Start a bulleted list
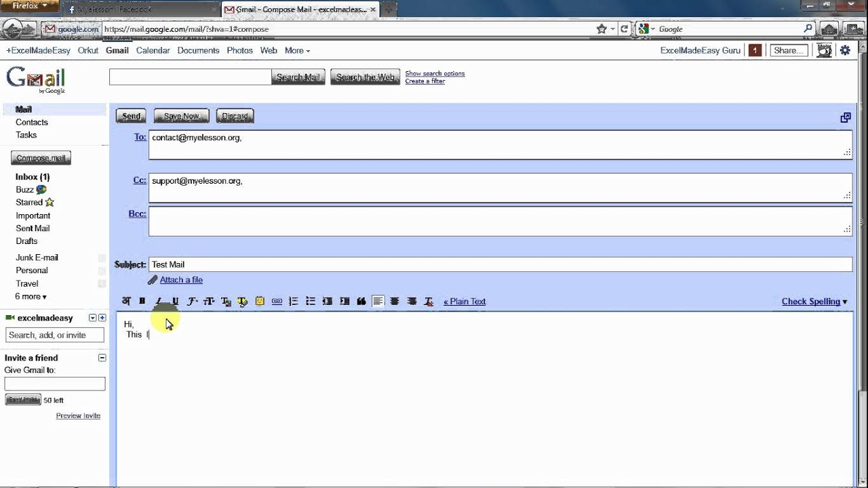Viewport: 868px width, 488px height. (311, 302)
